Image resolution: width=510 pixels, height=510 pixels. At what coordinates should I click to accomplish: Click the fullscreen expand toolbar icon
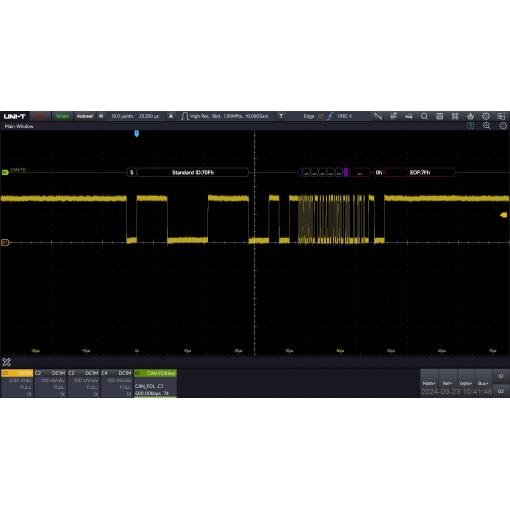tap(455, 116)
